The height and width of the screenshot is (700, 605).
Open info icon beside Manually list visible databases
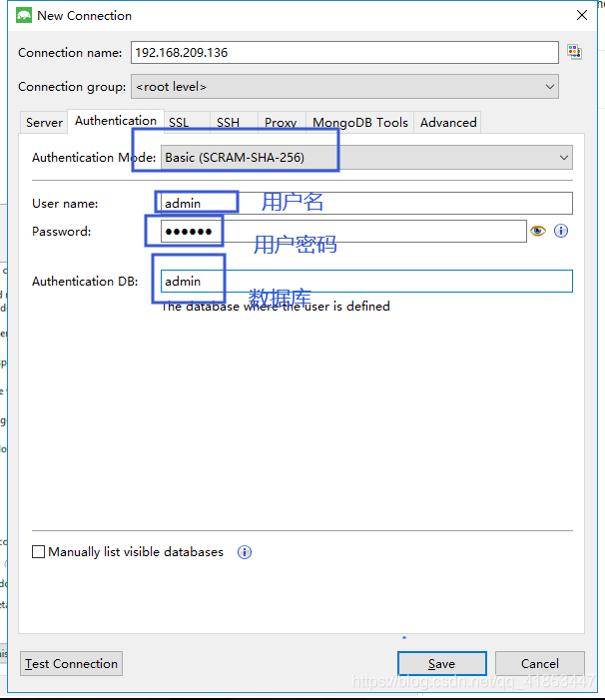tap(245, 552)
